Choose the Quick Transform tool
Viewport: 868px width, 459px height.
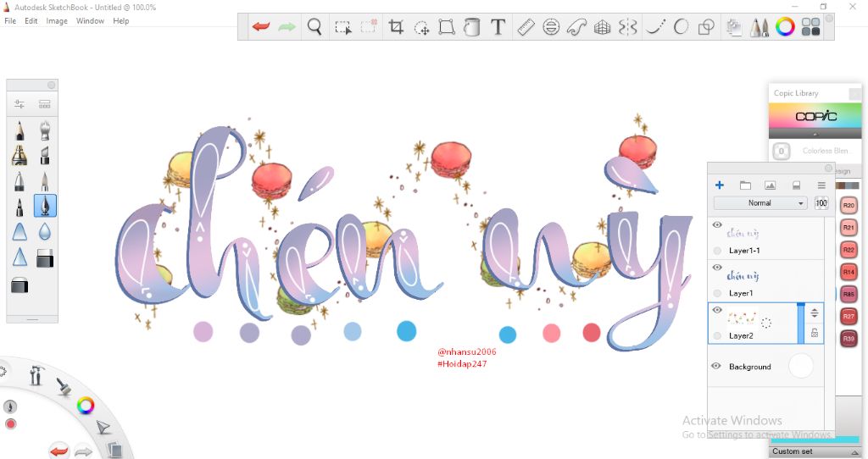[422, 28]
